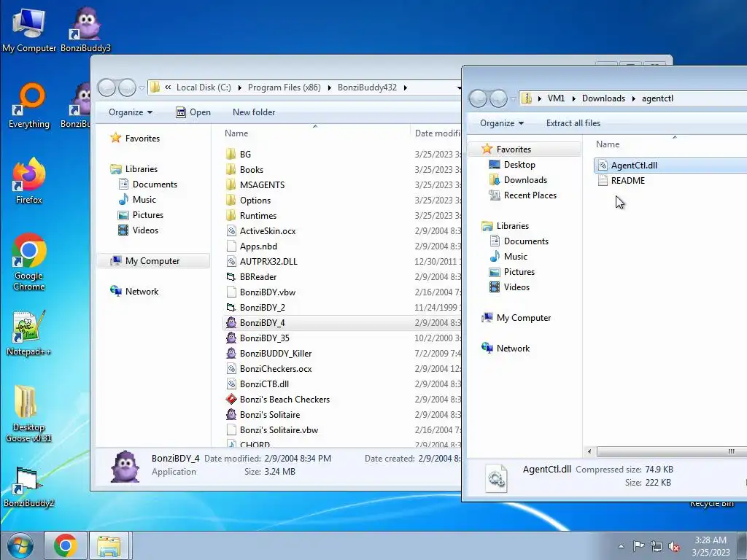The height and width of the screenshot is (560, 747).
Task: Select AgentCtl.dll in agentctl window
Action: (634, 166)
